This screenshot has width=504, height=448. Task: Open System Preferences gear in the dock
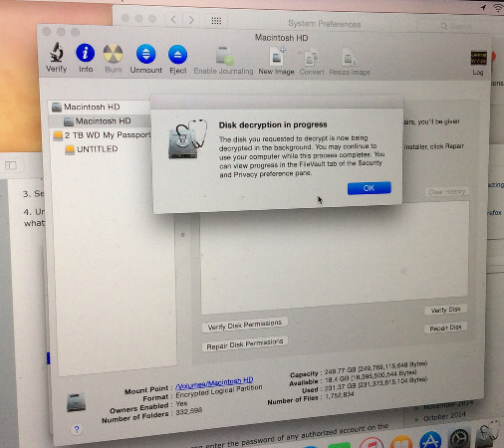[x=459, y=437]
